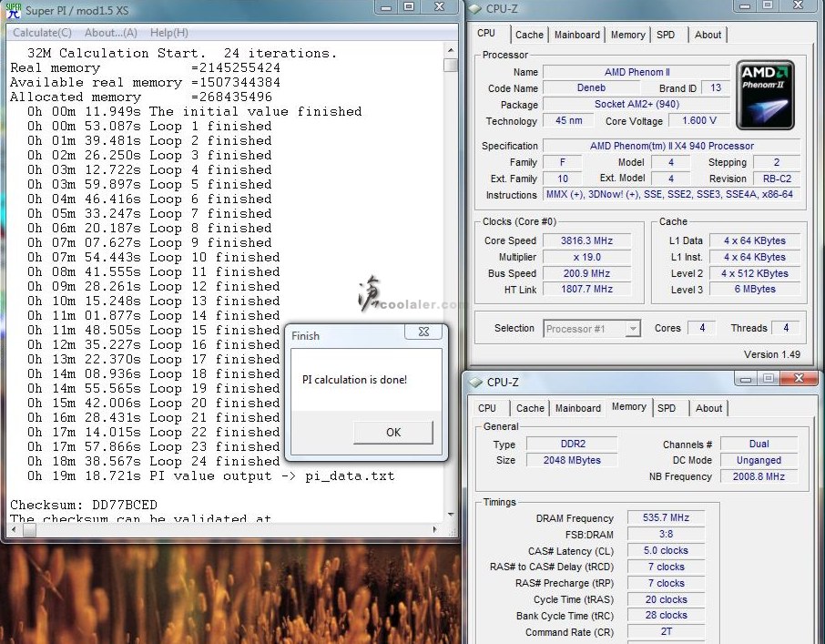Screen dimensions: 825x644
Task: Click the Code Name value 'Deneb'
Action: click(x=591, y=87)
